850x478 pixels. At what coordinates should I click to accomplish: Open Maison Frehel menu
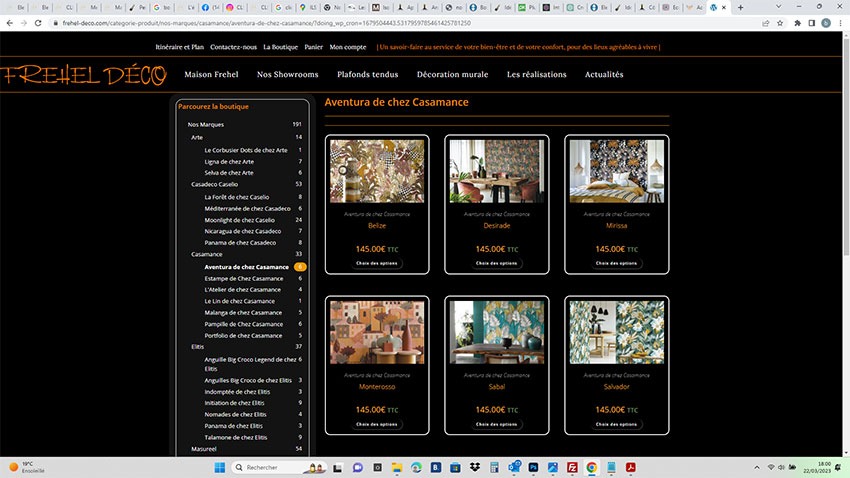tap(211, 75)
